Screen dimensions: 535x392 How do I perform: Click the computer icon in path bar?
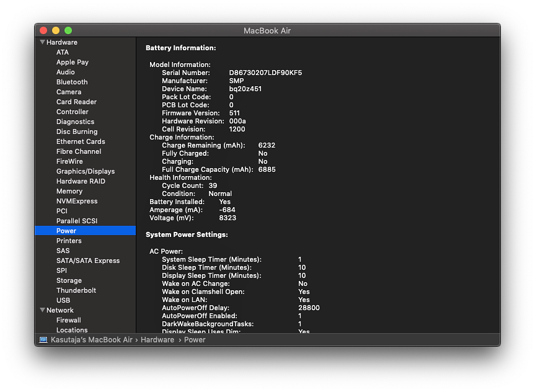(x=43, y=340)
